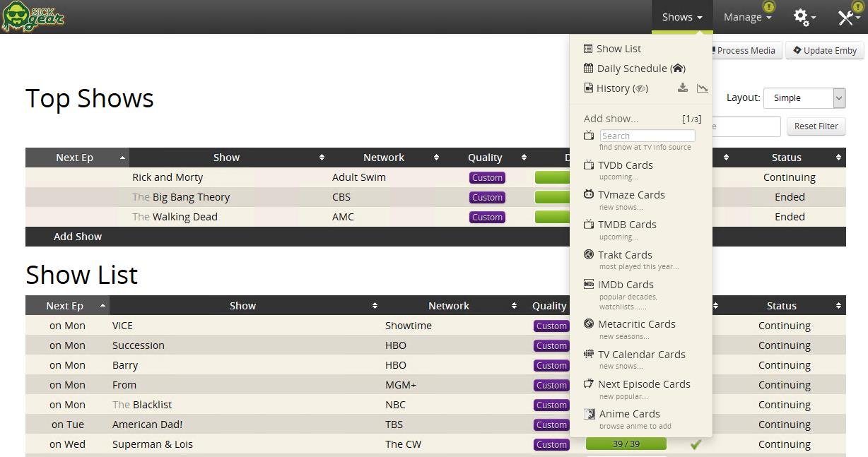The height and width of the screenshot is (457, 868).
Task: Click the home icon beside Daily Schedule
Action: 678,69
